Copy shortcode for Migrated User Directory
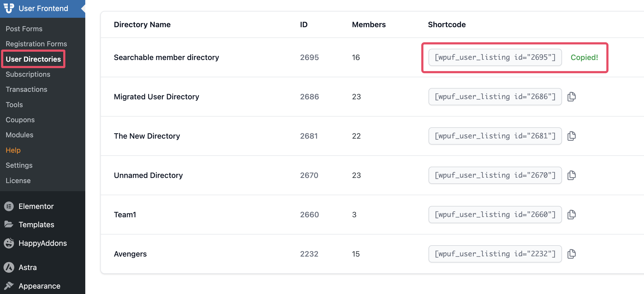644x294 pixels. (x=571, y=97)
